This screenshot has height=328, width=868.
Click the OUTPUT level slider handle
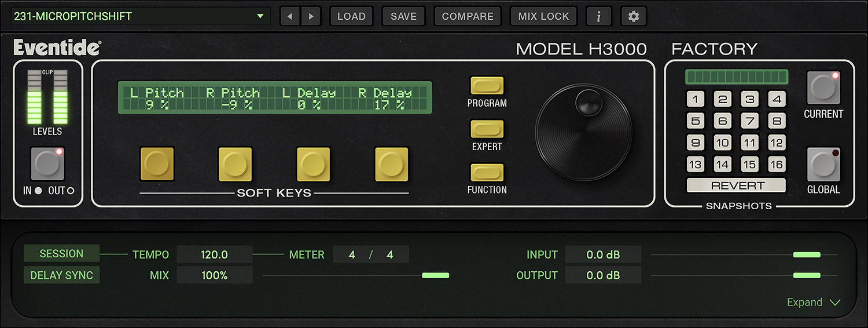807,275
